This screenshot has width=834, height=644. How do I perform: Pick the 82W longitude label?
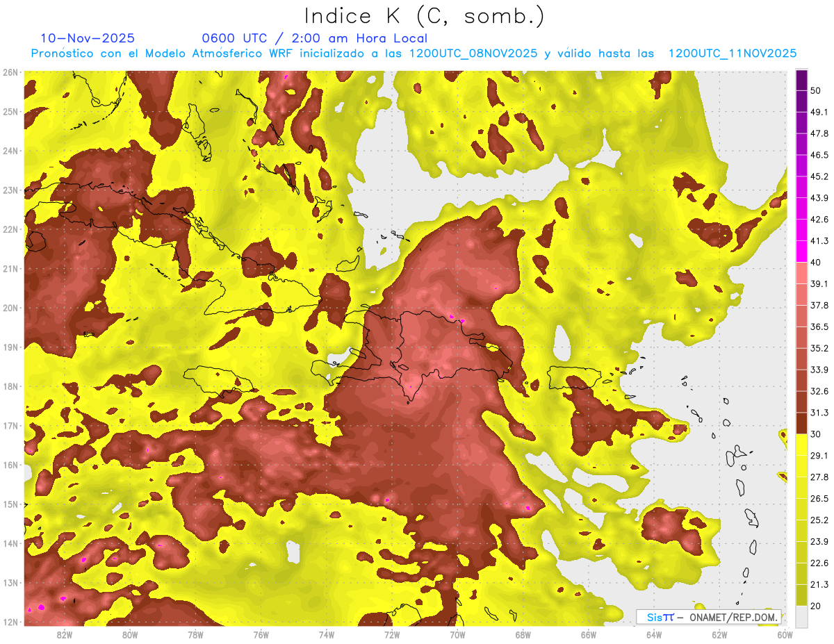[65, 634]
